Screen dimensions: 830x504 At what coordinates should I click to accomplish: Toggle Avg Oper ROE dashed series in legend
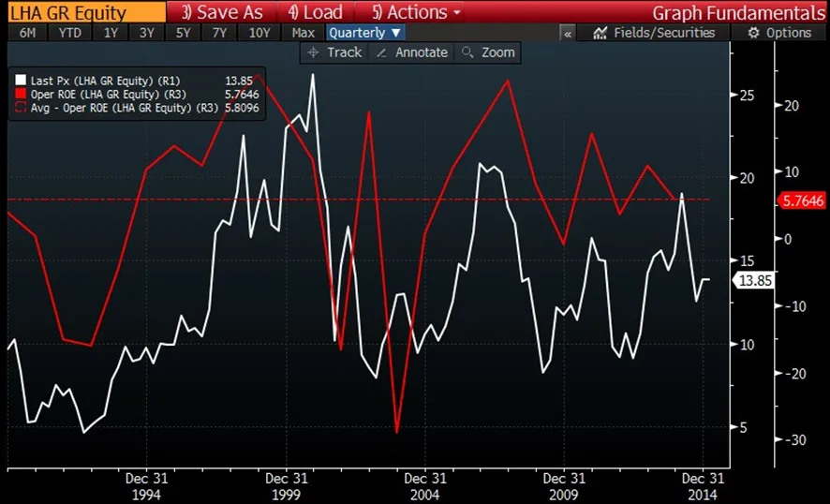[18, 108]
